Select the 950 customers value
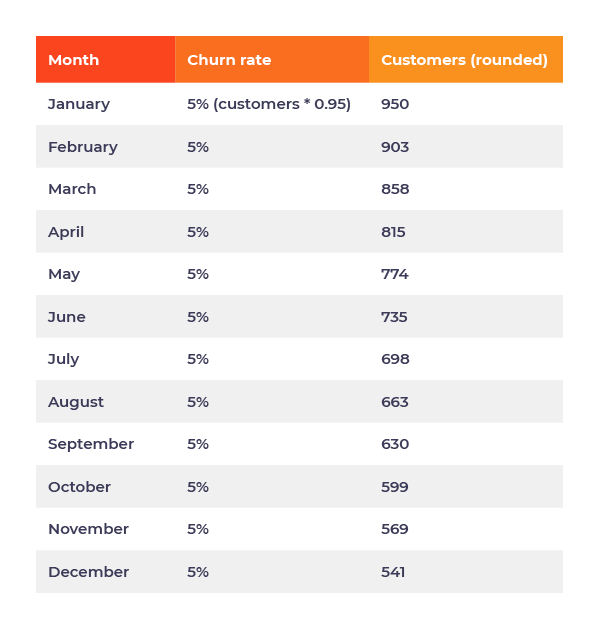This screenshot has width=600, height=630. click(395, 104)
